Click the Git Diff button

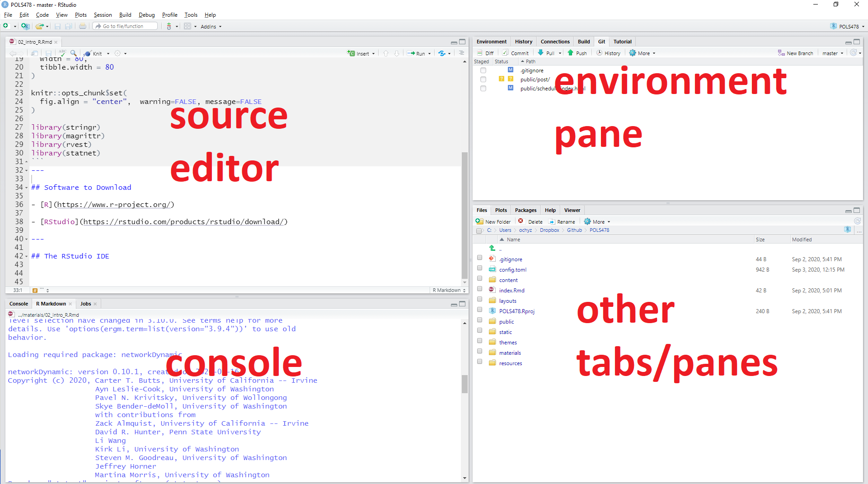(485, 53)
